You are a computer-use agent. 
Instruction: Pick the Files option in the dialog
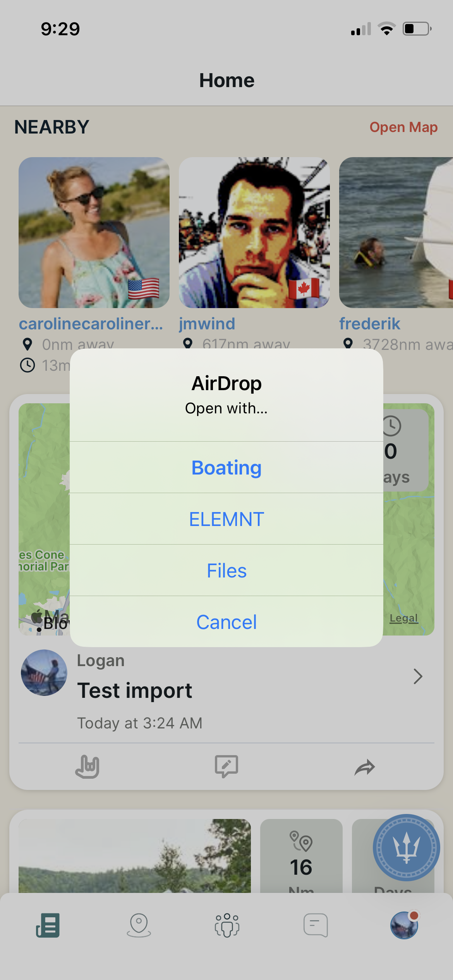[x=226, y=571]
